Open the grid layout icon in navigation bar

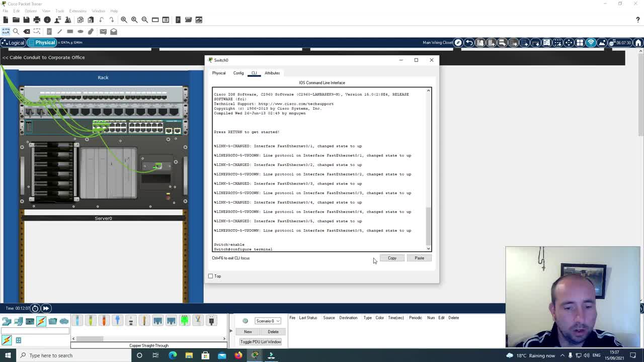pyautogui.click(x=580, y=43)
